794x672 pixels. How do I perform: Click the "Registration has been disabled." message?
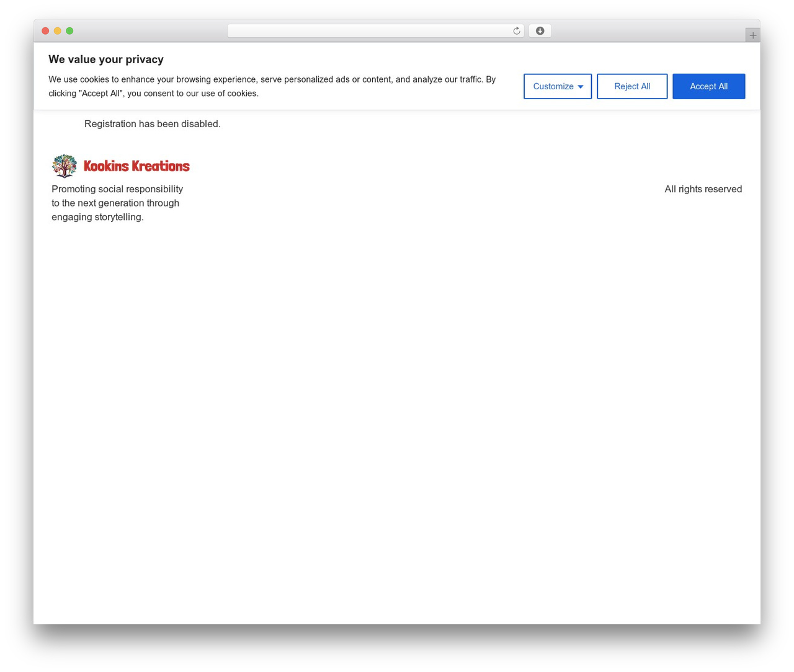click(x=153, y=124)
